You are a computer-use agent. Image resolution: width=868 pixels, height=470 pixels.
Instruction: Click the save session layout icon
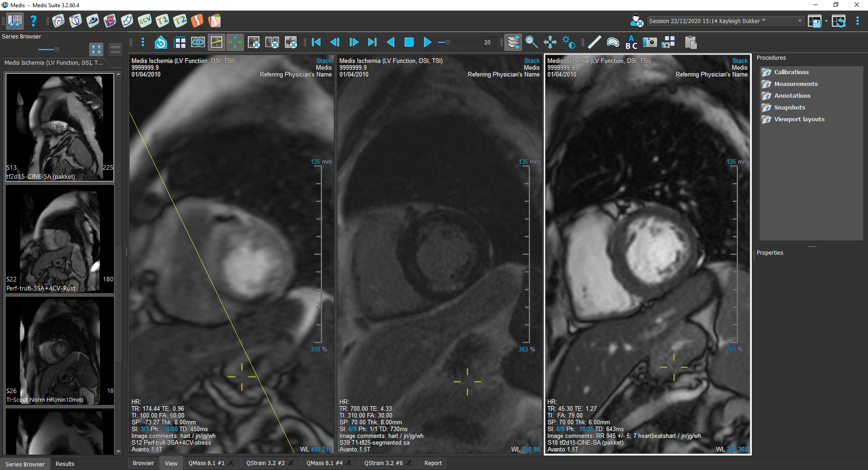(815, 21)
